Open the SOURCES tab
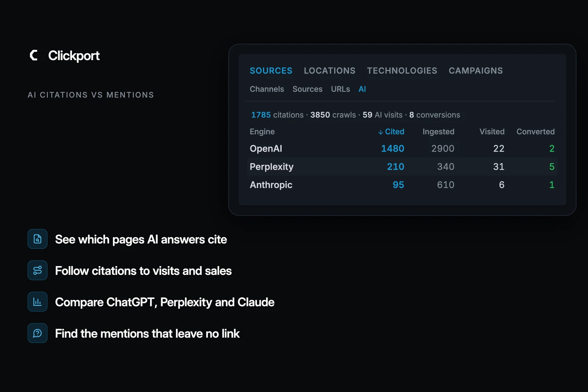This screenshot has height=392, width=588. (271, 71)
